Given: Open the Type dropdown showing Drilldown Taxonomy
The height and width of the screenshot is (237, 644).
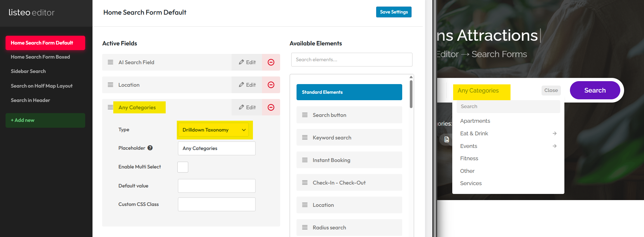Looking at the screenshot, I should (x=214, y=130).
